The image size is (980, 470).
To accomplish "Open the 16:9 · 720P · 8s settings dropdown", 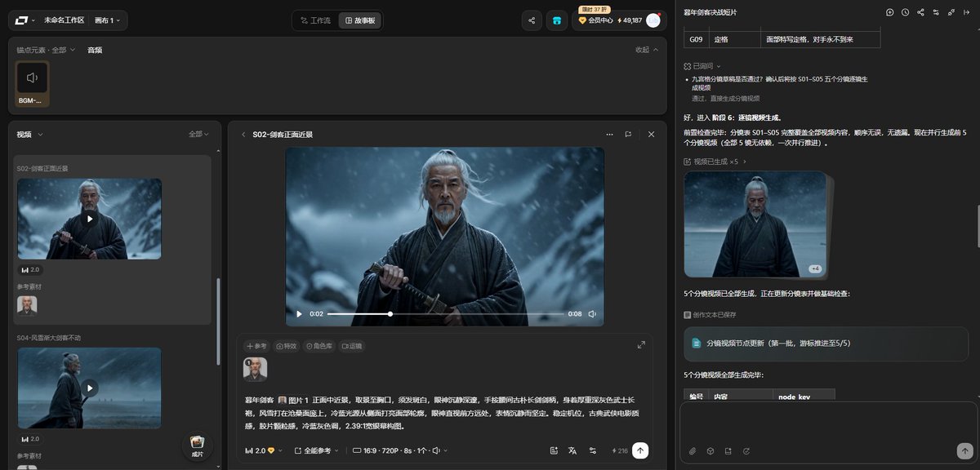I will click(399, 450).
